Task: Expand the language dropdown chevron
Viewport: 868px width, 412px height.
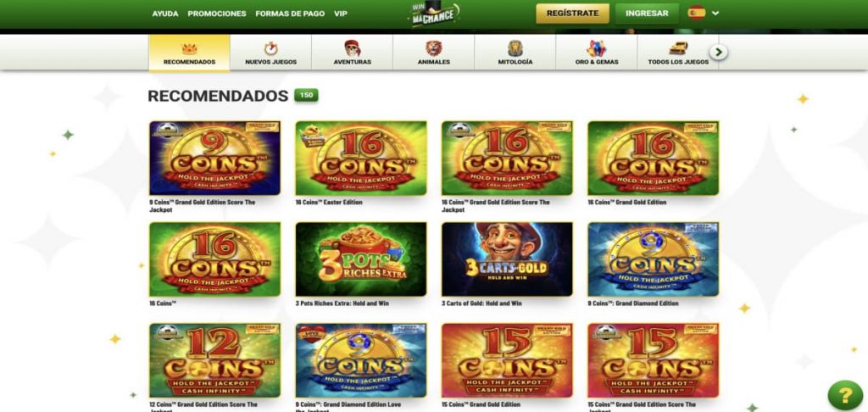Action: pos(715,14)
